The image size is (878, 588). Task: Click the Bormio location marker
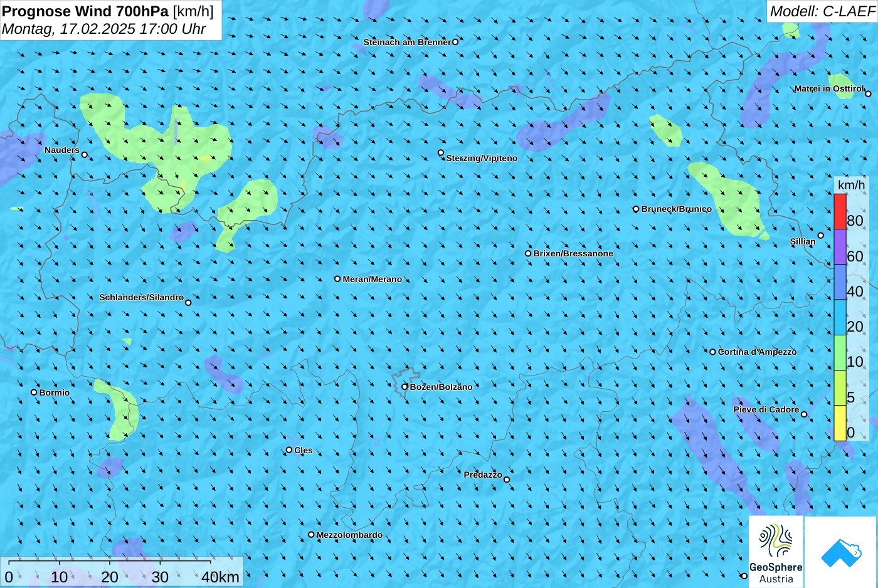point(34,392)
